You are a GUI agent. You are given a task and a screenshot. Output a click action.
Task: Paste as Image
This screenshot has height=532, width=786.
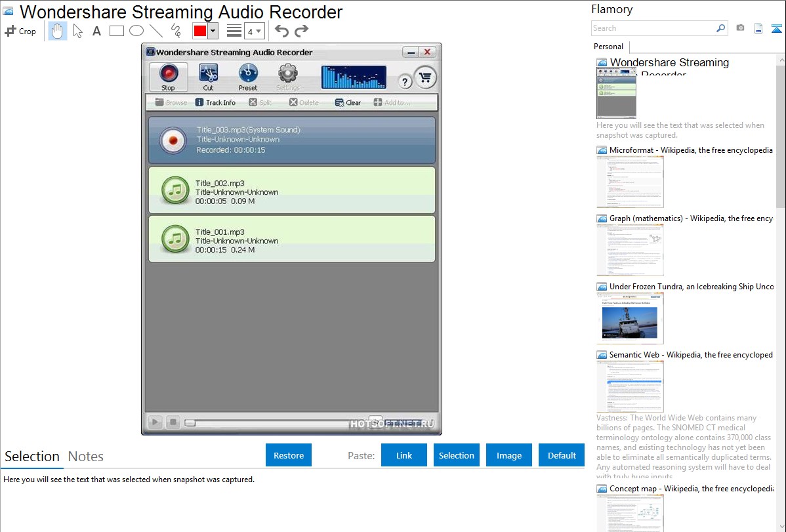pyautogui.click(x=509, y=455)
